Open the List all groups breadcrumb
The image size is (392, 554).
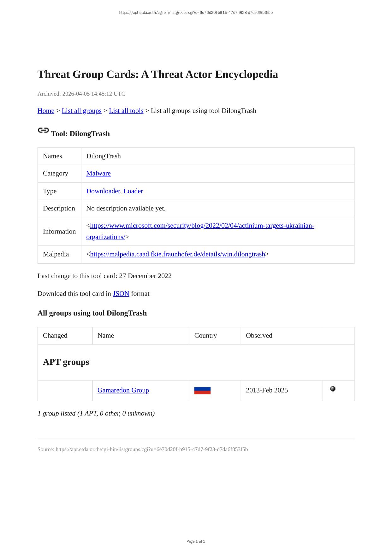(81, 111)
